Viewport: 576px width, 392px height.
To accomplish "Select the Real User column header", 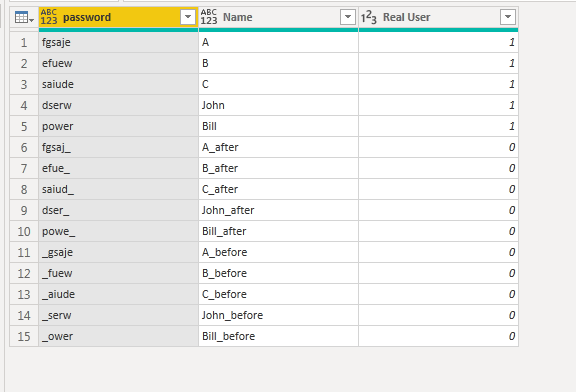I will click(438, 17).
